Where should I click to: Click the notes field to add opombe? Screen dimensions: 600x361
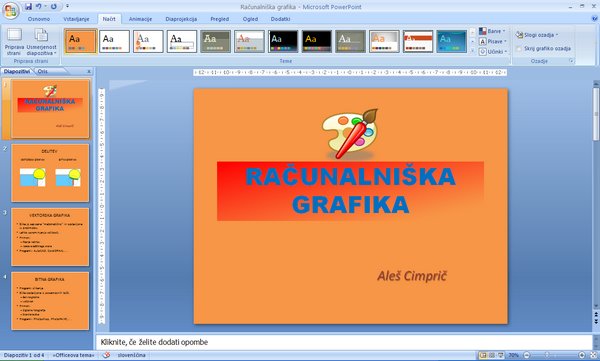coord(344,342)
